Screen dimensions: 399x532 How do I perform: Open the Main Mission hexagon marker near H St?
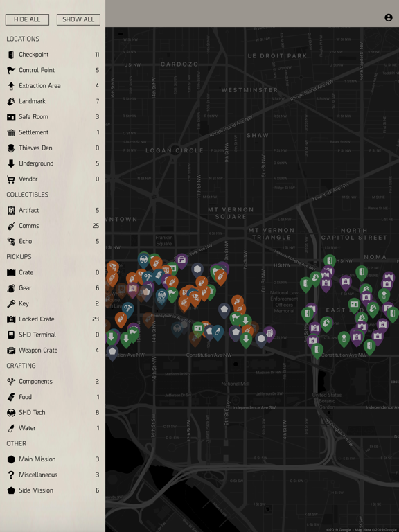[x=197, y=270]
